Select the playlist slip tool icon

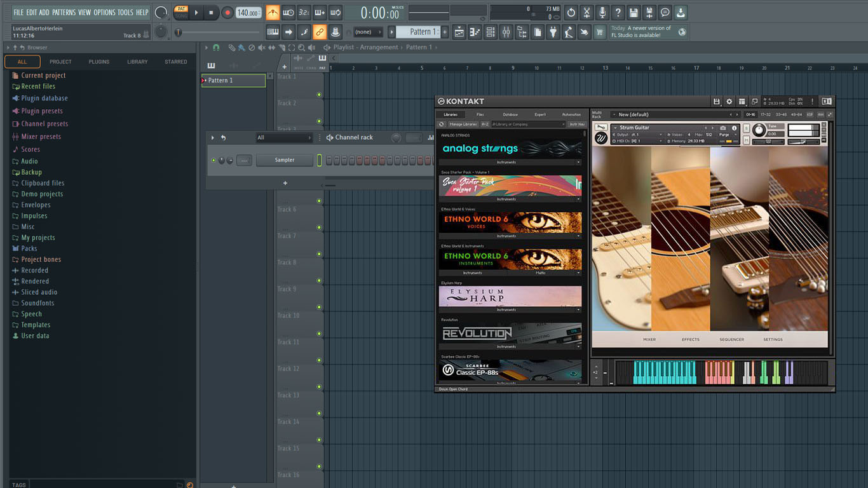point(272,48)
